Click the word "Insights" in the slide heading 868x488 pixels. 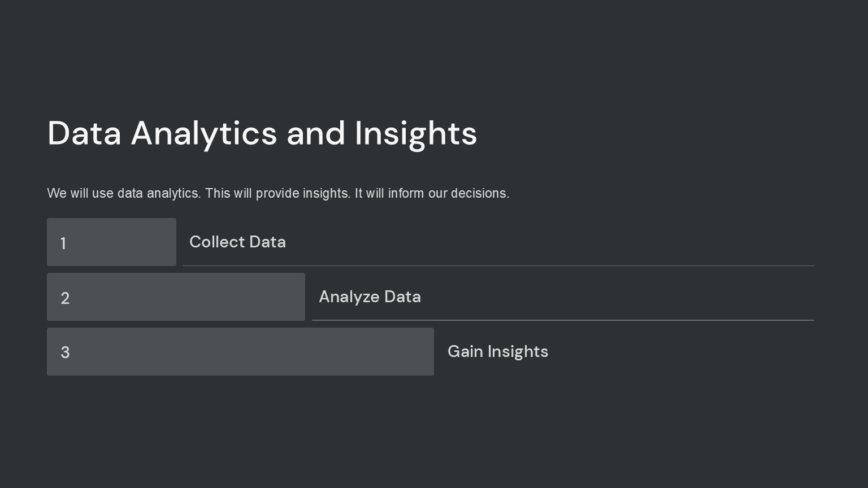click(415, 133)
